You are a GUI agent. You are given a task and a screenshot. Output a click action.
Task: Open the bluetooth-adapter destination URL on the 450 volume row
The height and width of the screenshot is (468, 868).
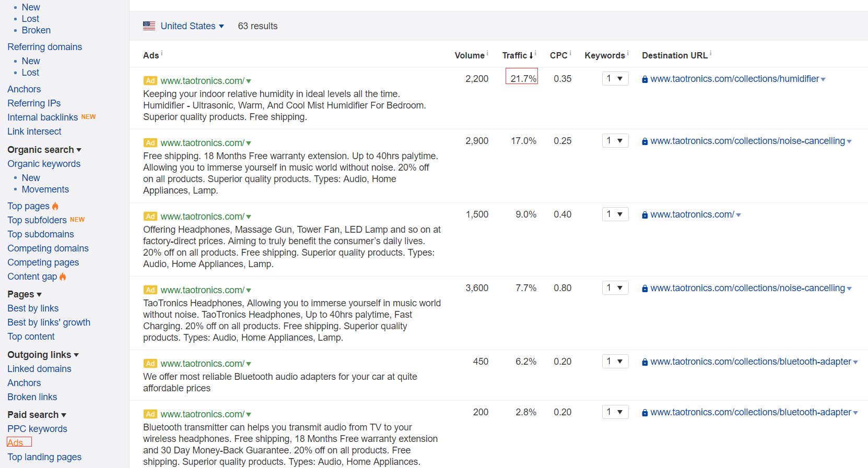tap(750, 362)
